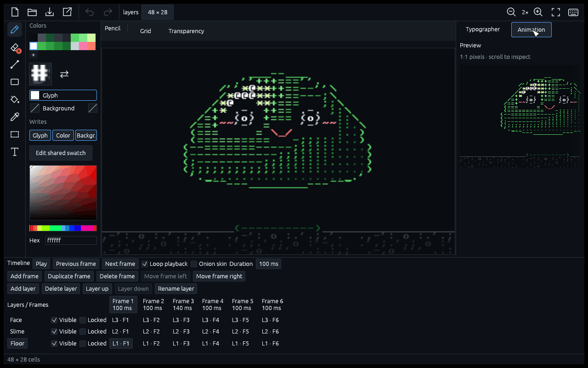
Task: Toggle fullscreen mode icon
Action: 556,12
